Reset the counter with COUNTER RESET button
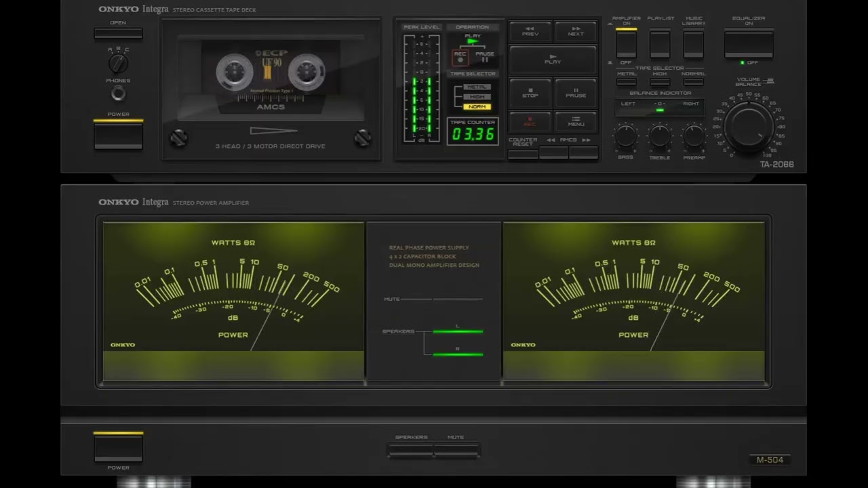 pyautogui.click(x=523, y=153)
